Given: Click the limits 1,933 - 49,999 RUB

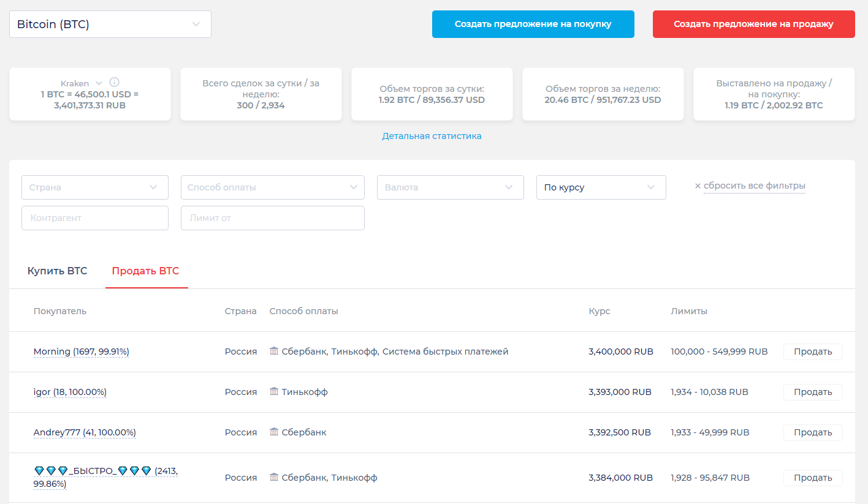Looking at the screenshot, I should [710, 432].
